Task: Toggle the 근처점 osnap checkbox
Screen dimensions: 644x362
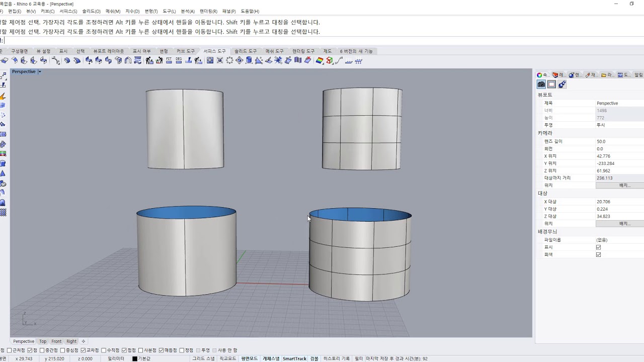Action: 10,350
